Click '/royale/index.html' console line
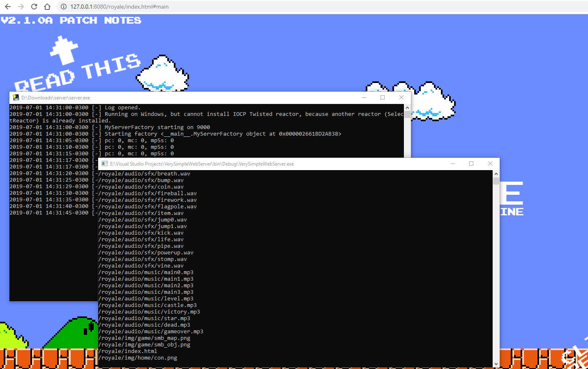Screen dimensions: 588x369 pyautogui.click(x=128, y=351)
